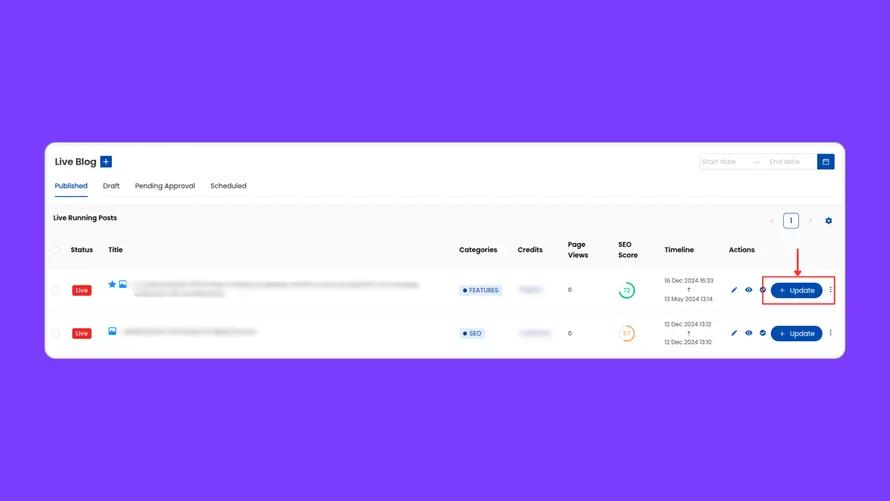Click edit pencil icon for SEO post
The width and height of the screenshot is (890, 501).
[x=734, y=334]
